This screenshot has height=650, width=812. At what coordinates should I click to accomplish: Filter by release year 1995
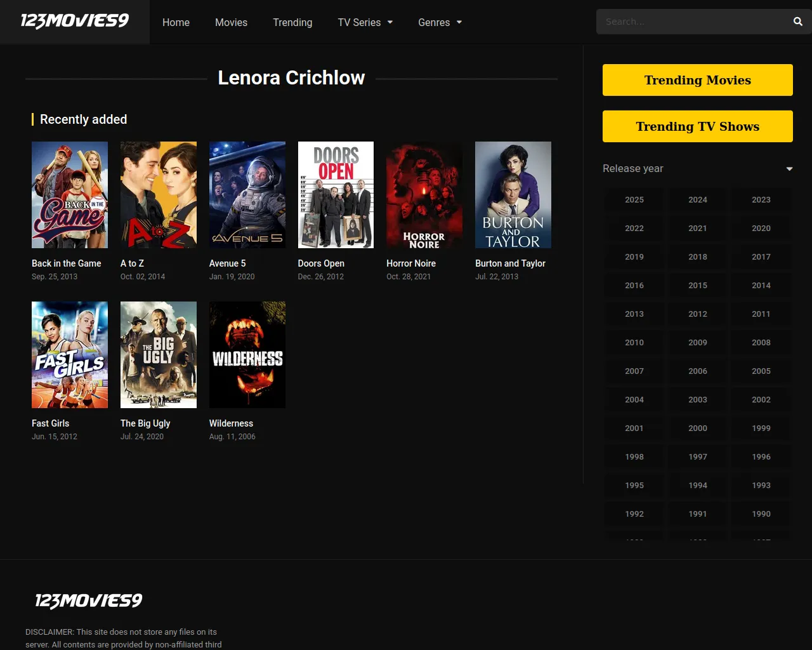(x=634, y=485)
